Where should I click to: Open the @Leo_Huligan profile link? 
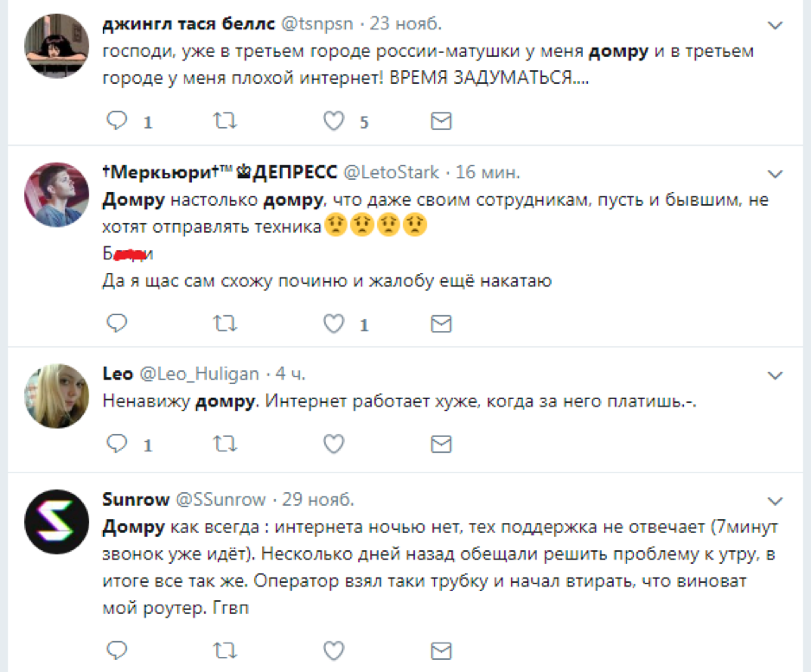pos(198,374)
